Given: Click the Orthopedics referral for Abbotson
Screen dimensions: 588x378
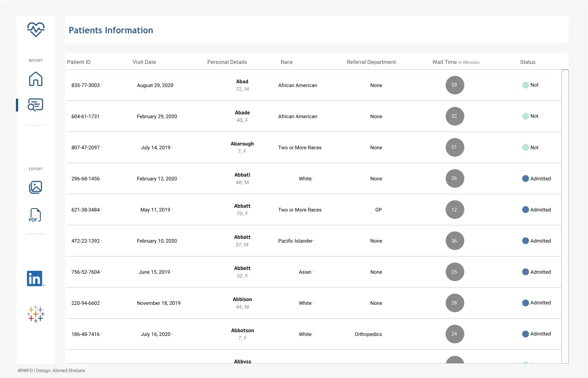Looking at the screenshot, I should (x=368, y=334).
